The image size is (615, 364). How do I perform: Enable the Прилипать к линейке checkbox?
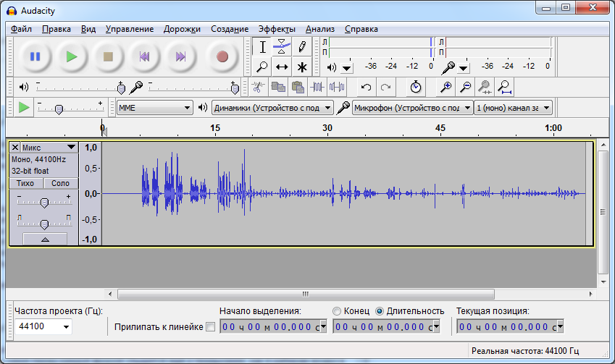pos(211,327)
